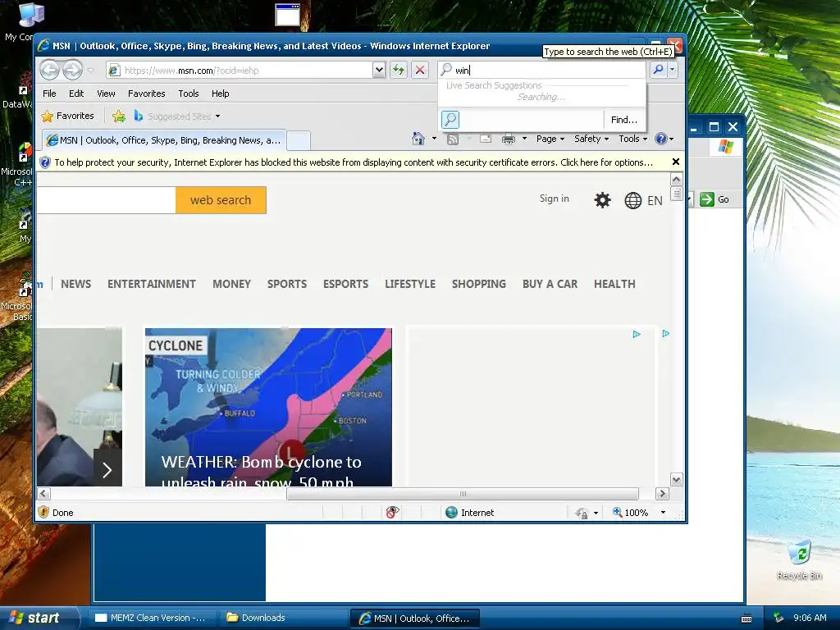
Task: Open a new blank tab
Action: pyautogui.click(x=299, y=141)
